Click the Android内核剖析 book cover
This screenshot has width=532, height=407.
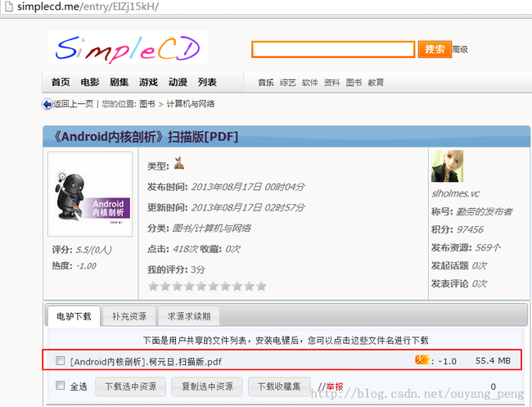90,194
